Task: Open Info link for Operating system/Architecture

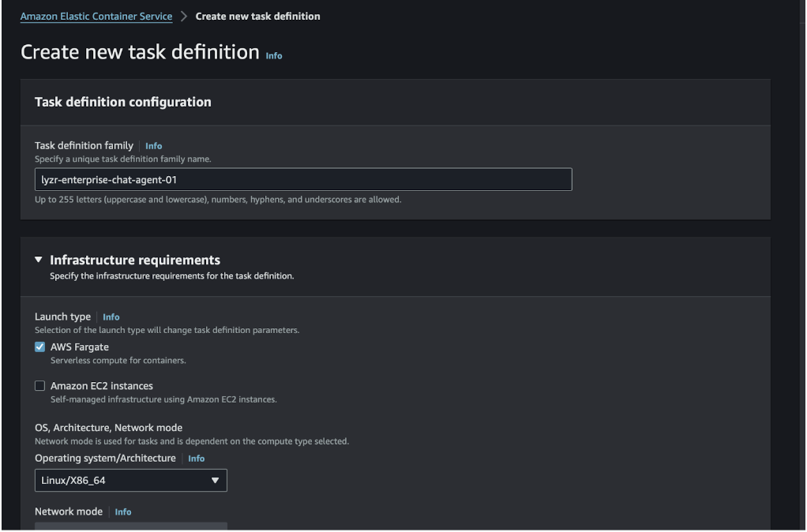Action: click(196, 459)
